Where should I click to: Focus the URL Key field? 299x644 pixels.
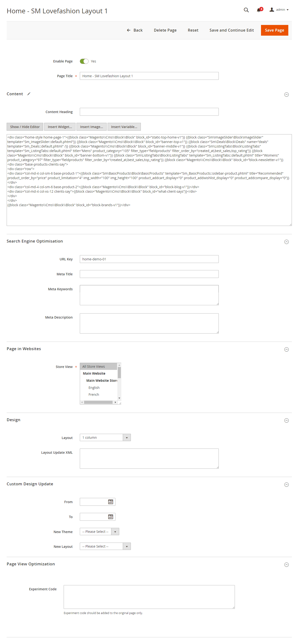(x=149, y=259)
